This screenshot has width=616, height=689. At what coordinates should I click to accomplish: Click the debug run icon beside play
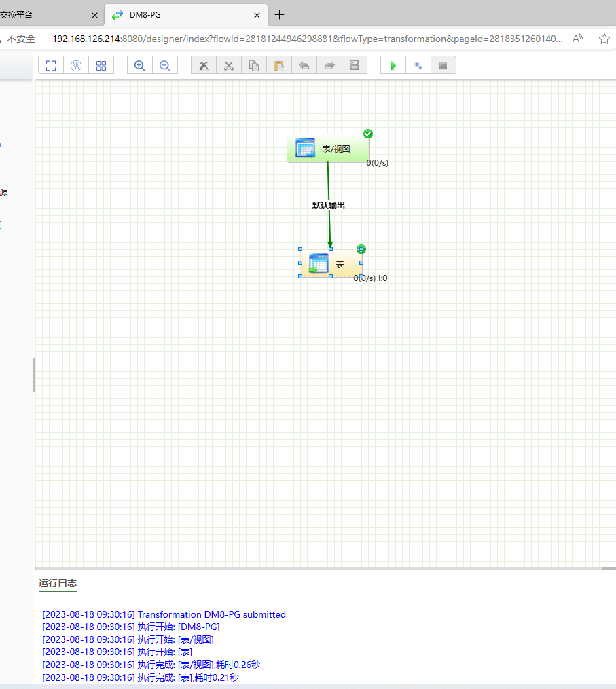tap(418, 65)
